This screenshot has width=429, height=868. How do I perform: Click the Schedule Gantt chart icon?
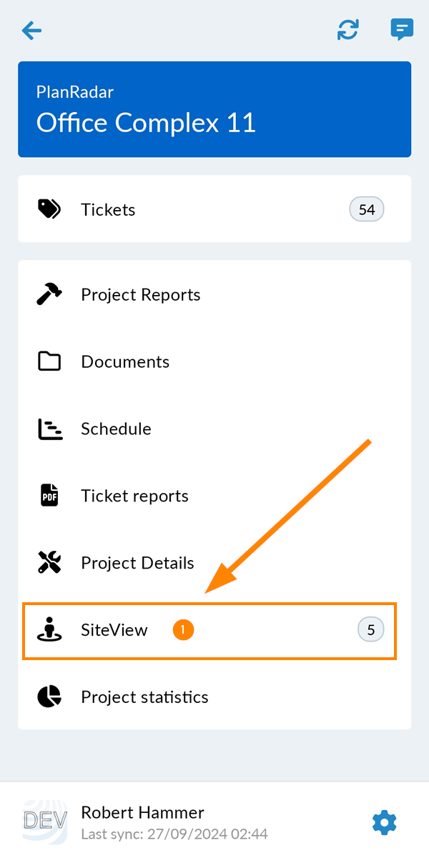(x=49, y=429)
